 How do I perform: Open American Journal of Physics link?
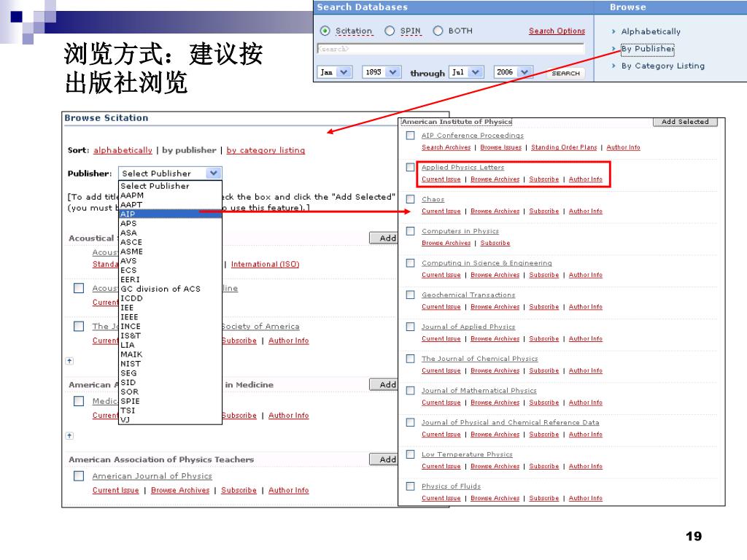[x=152, y=476]
